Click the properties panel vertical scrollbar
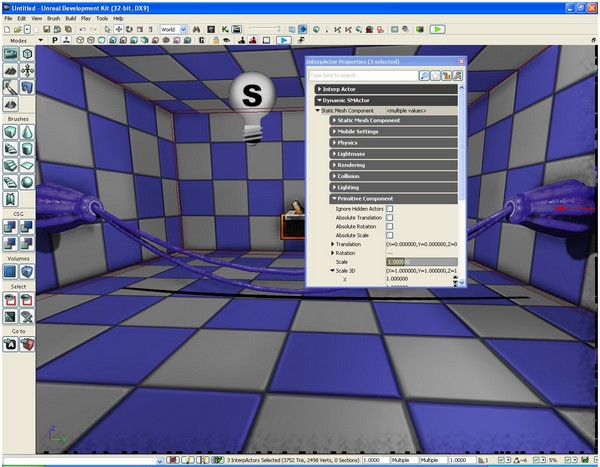Viewport: 600px width, 467px height. pyautogui.click(x=461, y=185)
